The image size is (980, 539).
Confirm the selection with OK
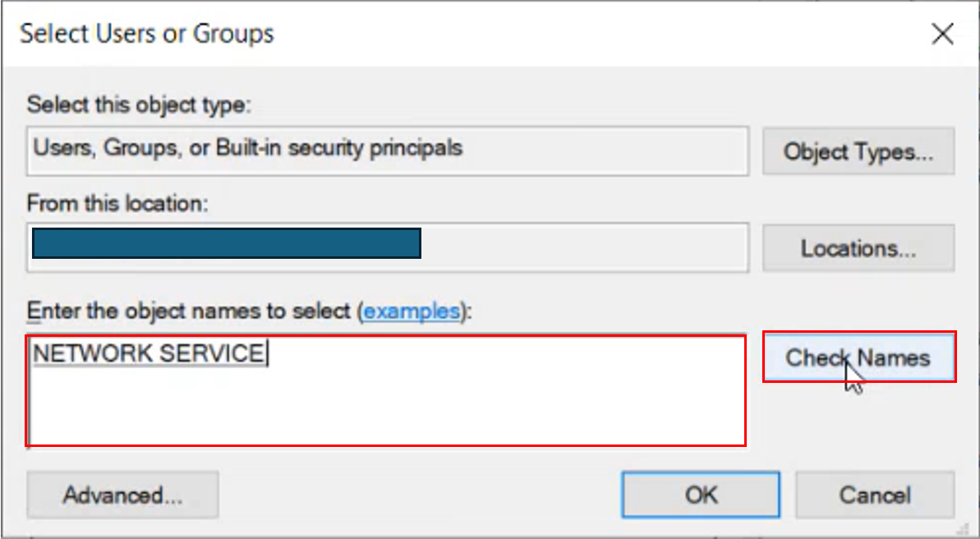(x=701, y=495)
